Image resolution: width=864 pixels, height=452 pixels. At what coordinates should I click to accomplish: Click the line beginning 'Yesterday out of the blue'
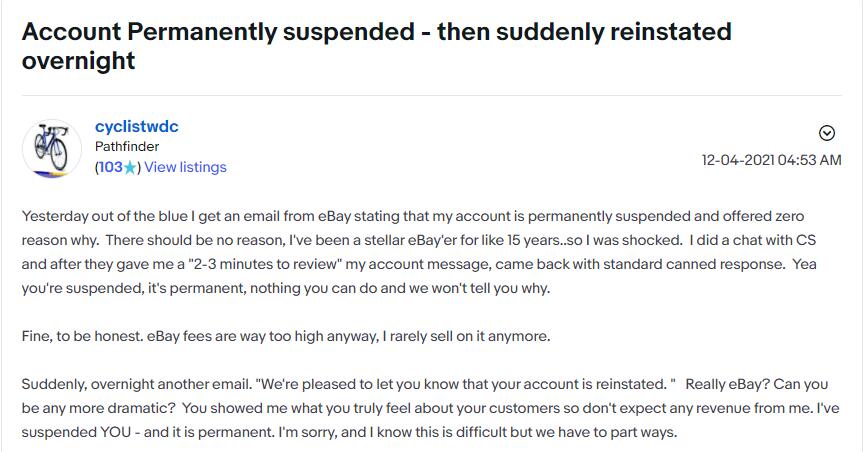[x=413, y=216]
